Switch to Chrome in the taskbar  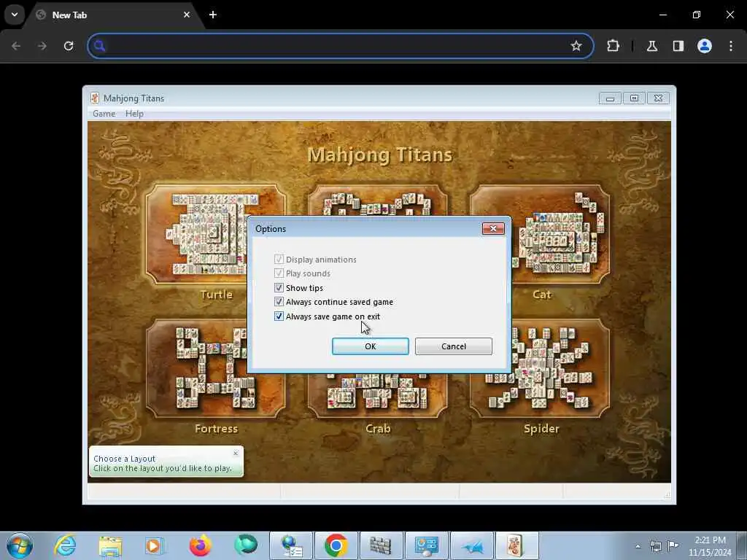pos(336,545)
